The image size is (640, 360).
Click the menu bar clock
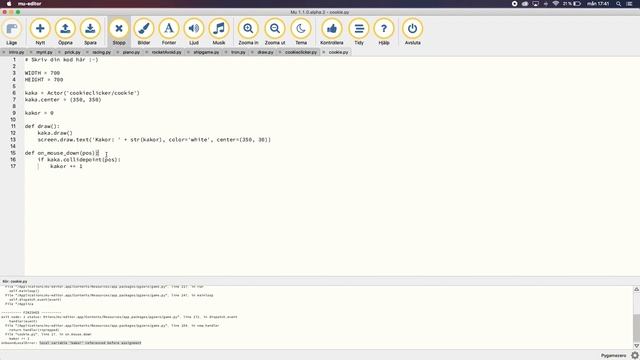[x=598, y=4]
